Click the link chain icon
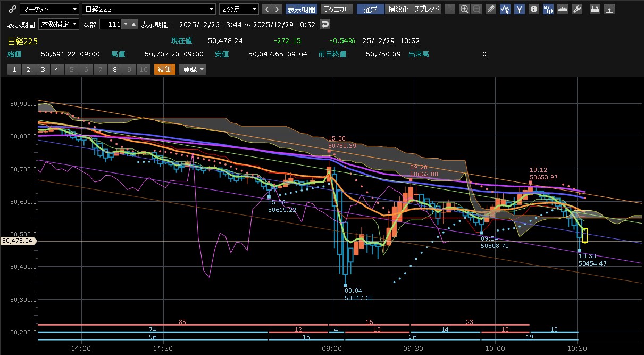This screenshot has height=355, width=644. 12,9
